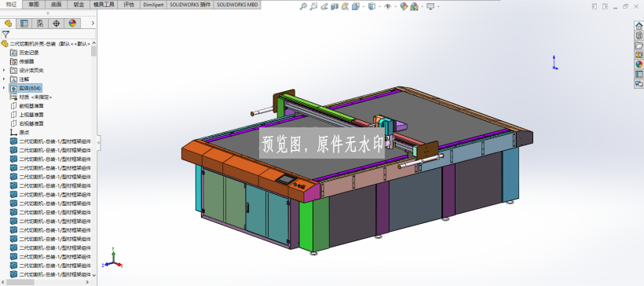This screenshot has width=644, height=286.
Task: Select the 上视基准面 top plane
Action: click(x=31, y=115)
